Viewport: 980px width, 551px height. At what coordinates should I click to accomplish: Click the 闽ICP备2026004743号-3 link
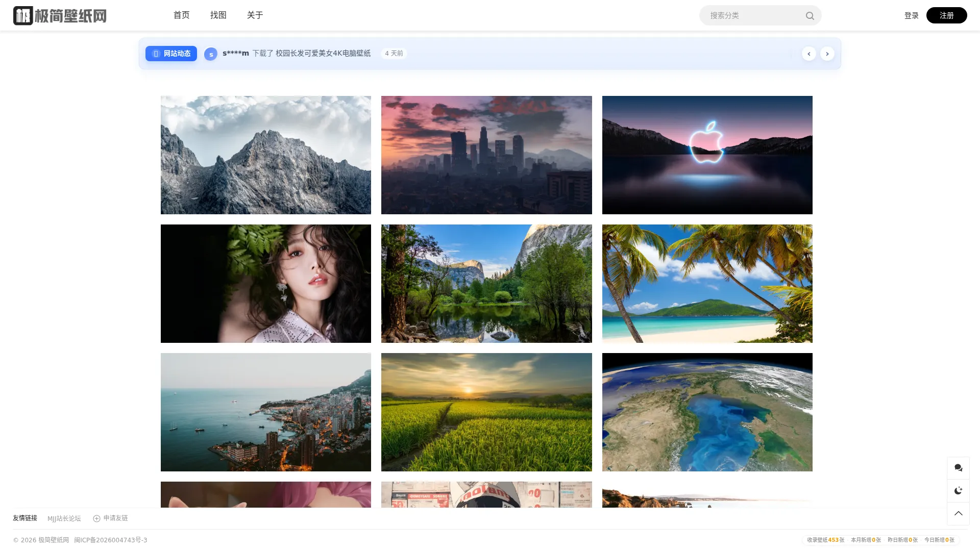point(110,540)
